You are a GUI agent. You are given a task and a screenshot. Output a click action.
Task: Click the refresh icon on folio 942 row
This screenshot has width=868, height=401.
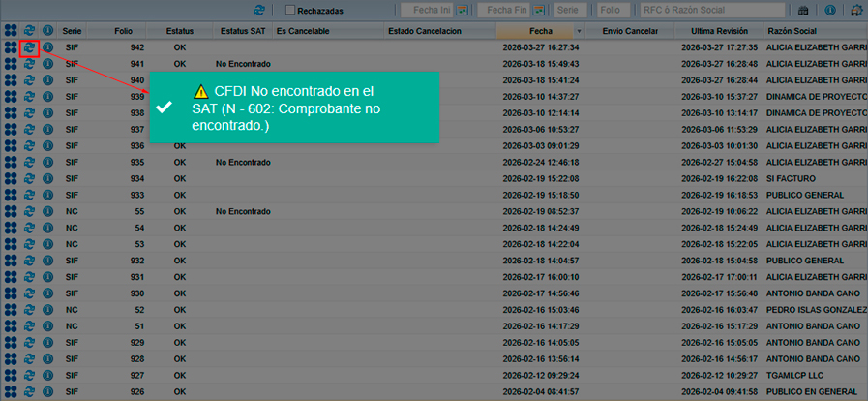click(29, 47)
